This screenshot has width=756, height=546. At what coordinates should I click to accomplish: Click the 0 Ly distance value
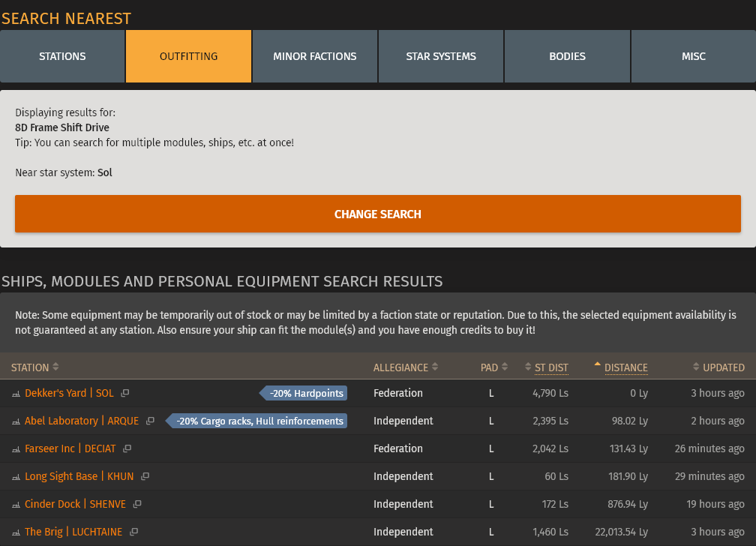click(x=639, y=393)
